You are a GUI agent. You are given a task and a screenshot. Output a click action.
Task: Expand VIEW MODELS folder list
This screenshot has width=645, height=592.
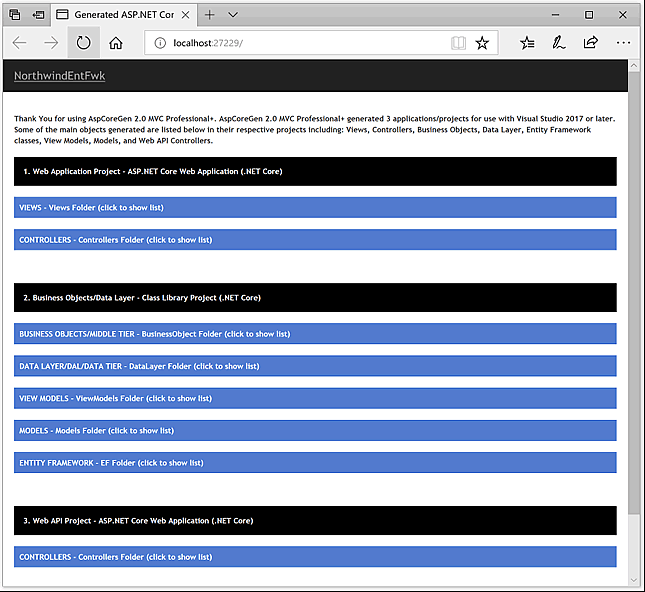(x=315, y=398)
